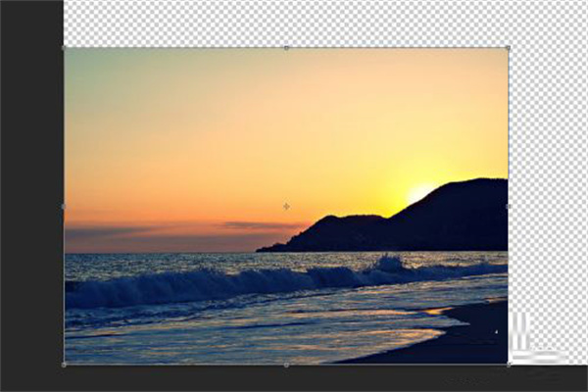Click the transform center reference point

pyautogui.click(x=286, y=206)
